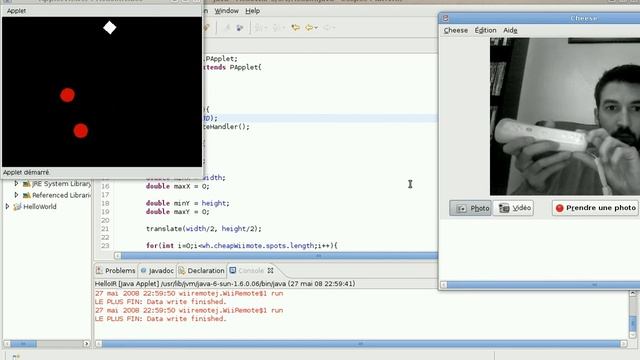Viewport: 640px width, 360px height.
Task: Click code line 'double maxY = 0;'
Action: (x=178, y=212)
